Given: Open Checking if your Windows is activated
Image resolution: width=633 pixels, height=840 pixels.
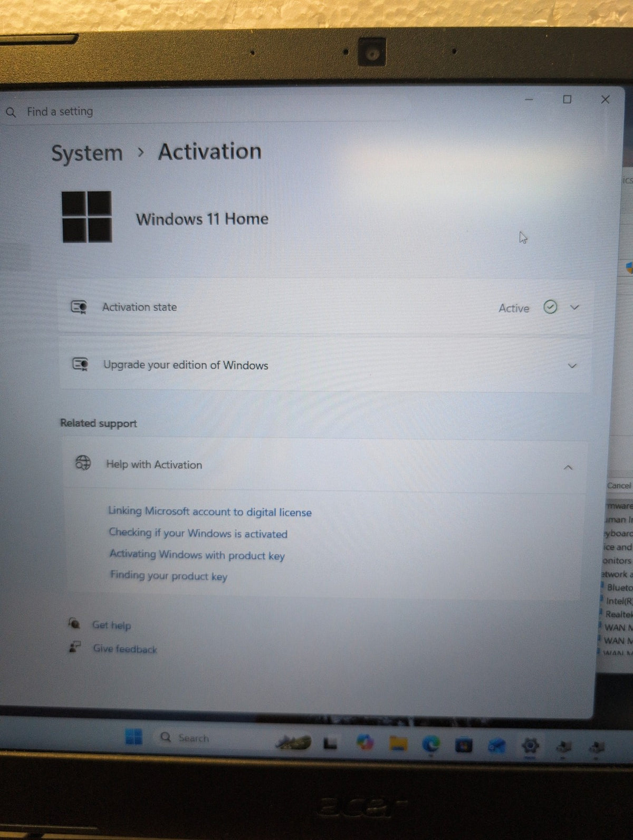Looking at the screenshot, I should [x=198, y=533].
